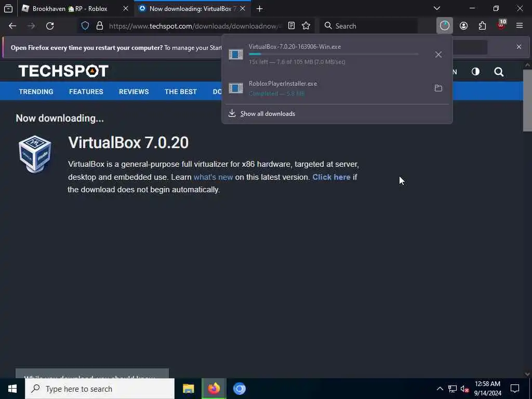Click the VirtualBox download progress bar
This screenshot has width=532, height=399.
click(334, 54)
